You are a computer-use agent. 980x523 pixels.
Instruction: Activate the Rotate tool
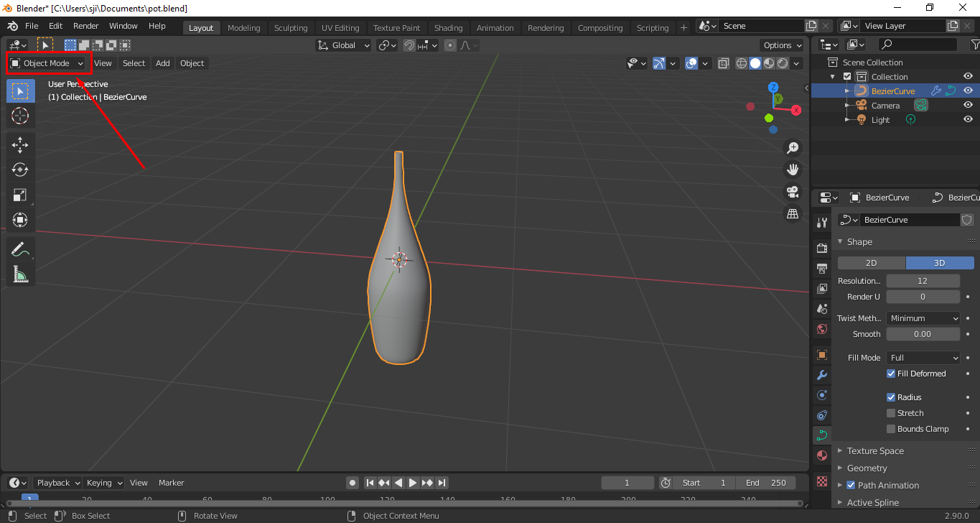[x=20, y=170]
